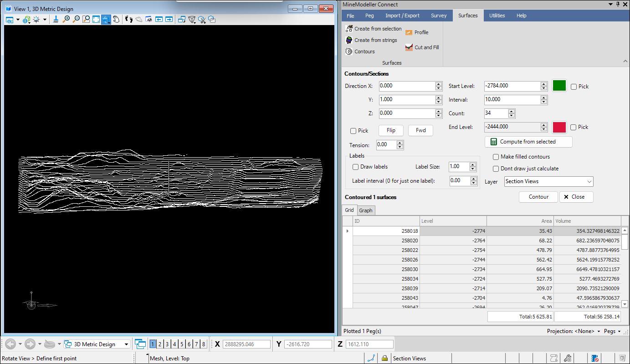Click the Interval input field
The image size is (630, 364).
click(x=512, y=99)
